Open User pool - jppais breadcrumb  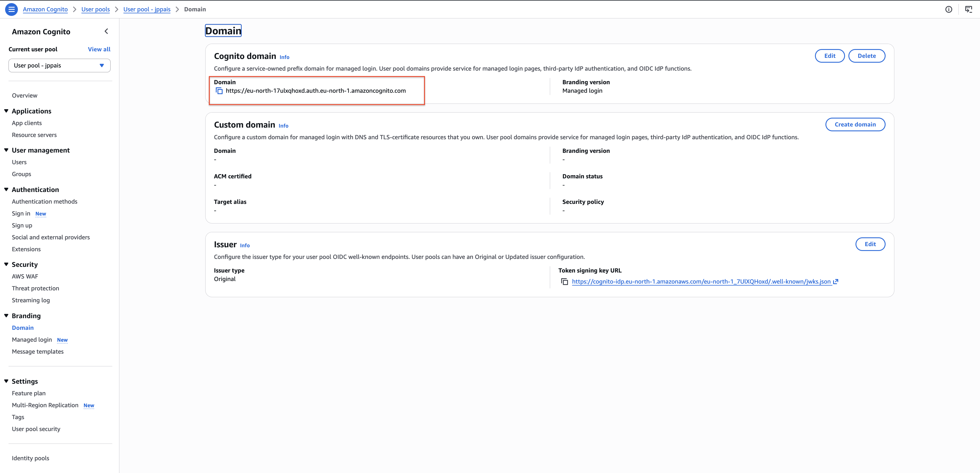(147, 9)
